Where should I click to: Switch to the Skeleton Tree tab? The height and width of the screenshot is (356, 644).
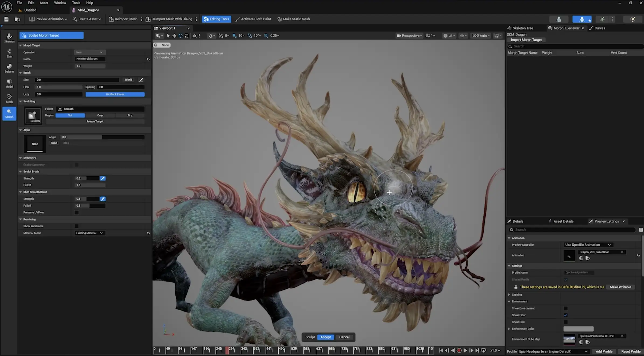click(x=522, y=28)
